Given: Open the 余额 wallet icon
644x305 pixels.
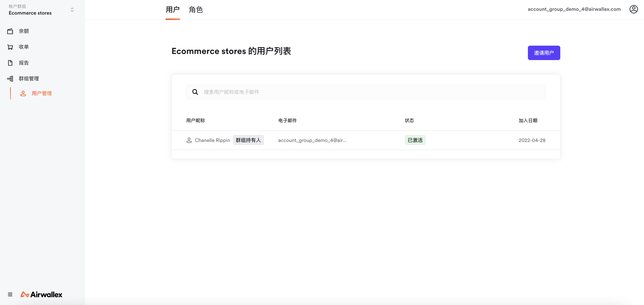Looking at the screenshot, I should pos(10,31).
